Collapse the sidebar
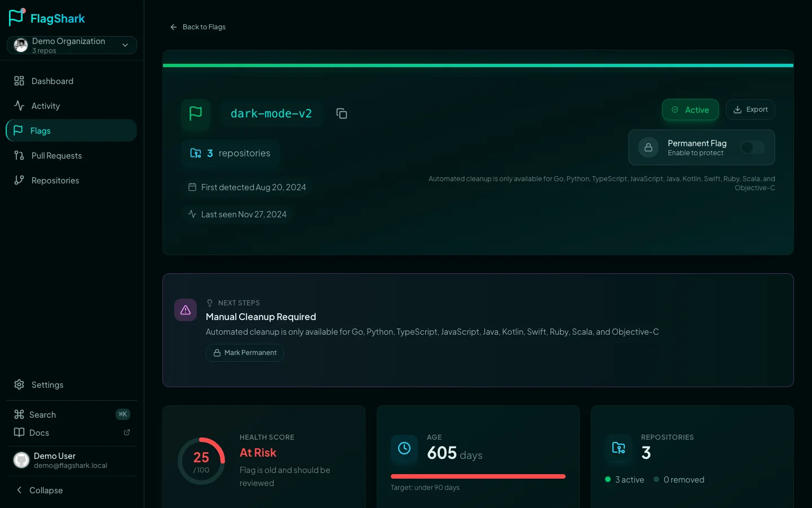 39,490
